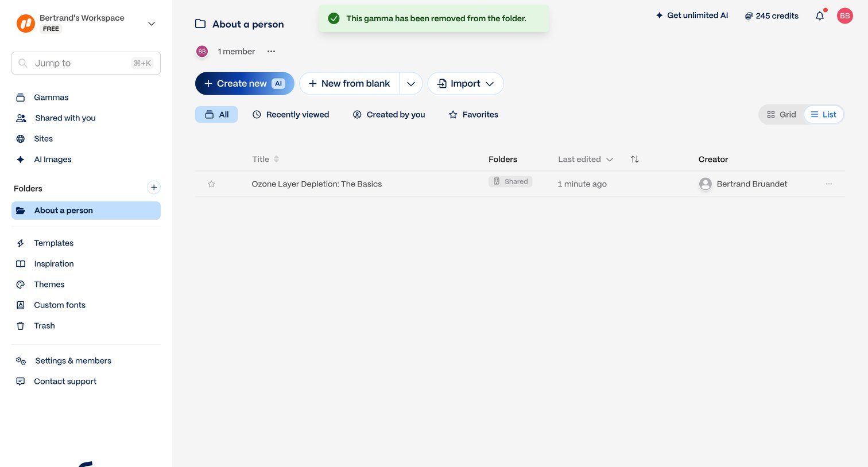The height and width of the screenshot is (467, 868).
Task: Open Custom fonts page
Action: [60, 305]
